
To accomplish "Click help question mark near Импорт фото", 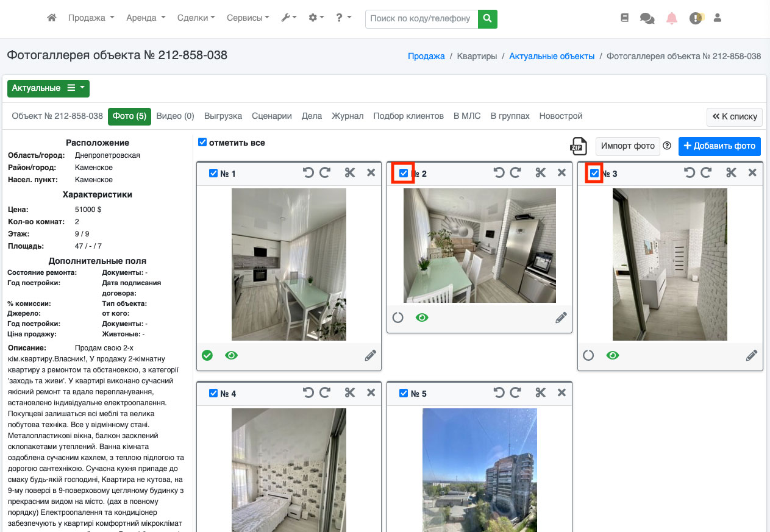I will (667, 146).
